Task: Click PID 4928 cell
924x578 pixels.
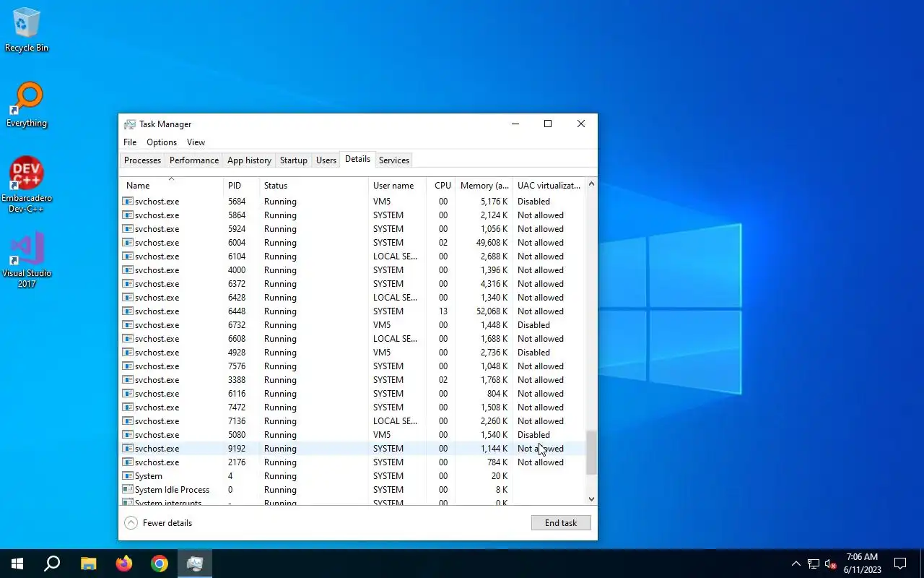Action: coord(237,353)
